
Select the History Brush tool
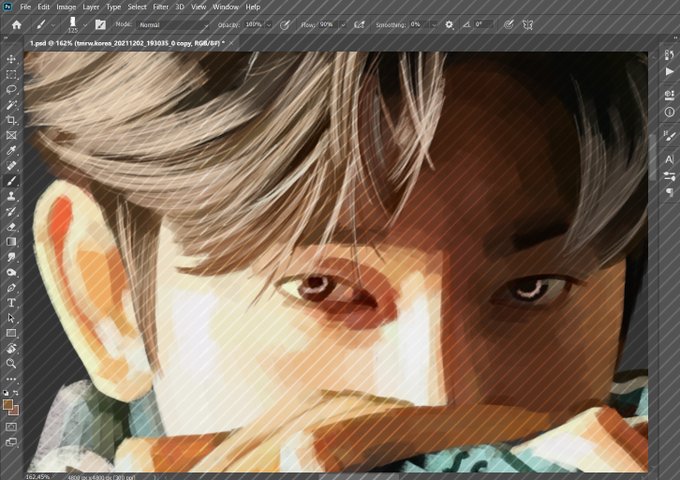point(11,211)
